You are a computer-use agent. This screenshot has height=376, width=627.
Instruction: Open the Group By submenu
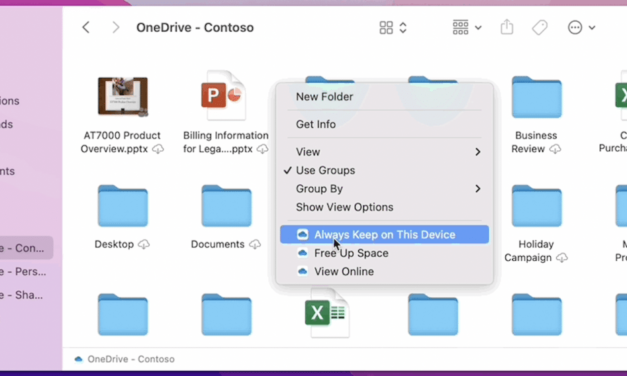coord(384,189)
